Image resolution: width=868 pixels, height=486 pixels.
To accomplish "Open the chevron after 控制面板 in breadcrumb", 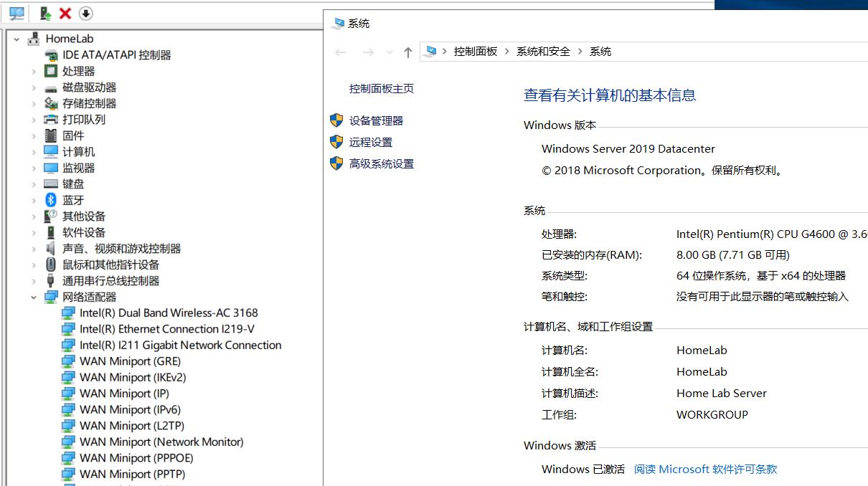I will tap(507, 52).
